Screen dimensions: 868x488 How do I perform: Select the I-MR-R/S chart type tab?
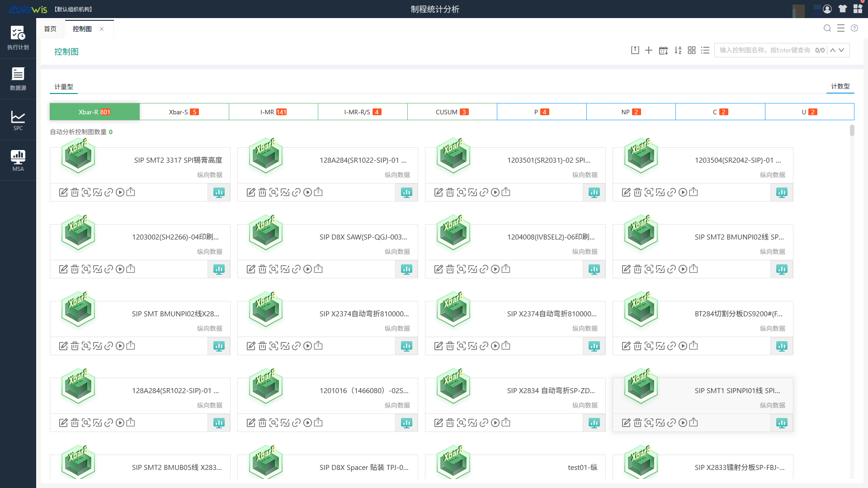(363, 112)
